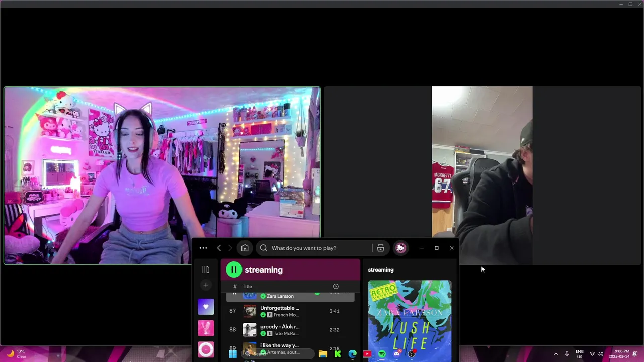Open the Spotify three-dot menu
644x362 pixels.
(x=203, y=248)
